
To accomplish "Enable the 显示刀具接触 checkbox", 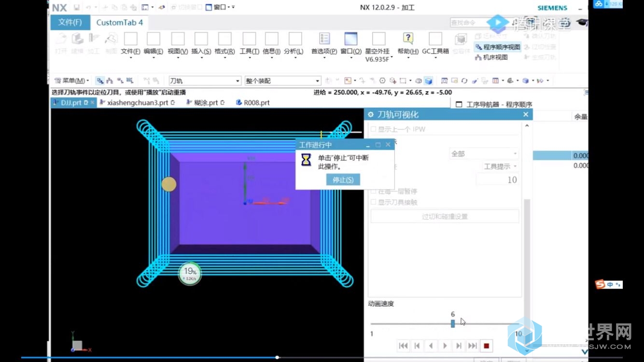I will point(373,202).
